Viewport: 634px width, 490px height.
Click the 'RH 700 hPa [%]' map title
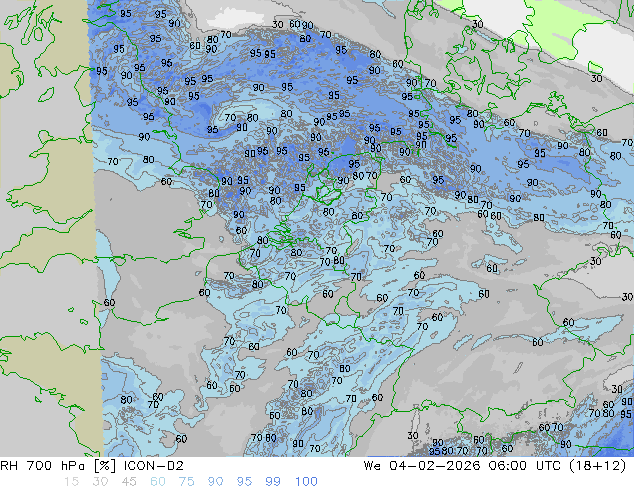pos(59,466)
